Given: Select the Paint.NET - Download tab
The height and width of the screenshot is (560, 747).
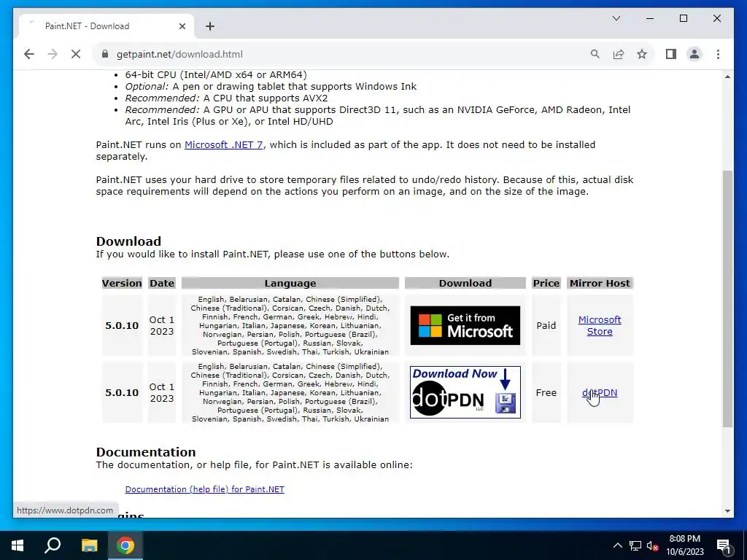Looking at the screenshot, I should point(107,26).
